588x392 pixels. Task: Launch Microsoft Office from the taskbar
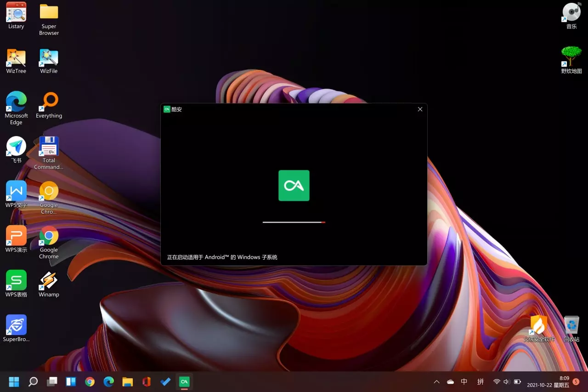coord(146,381)
